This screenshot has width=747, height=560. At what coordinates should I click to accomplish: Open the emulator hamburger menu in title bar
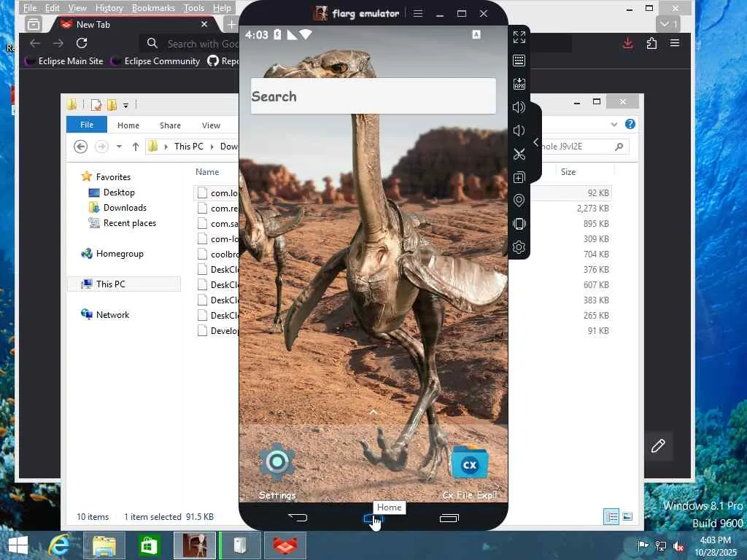pyautogui.click(x=418, y=13)
